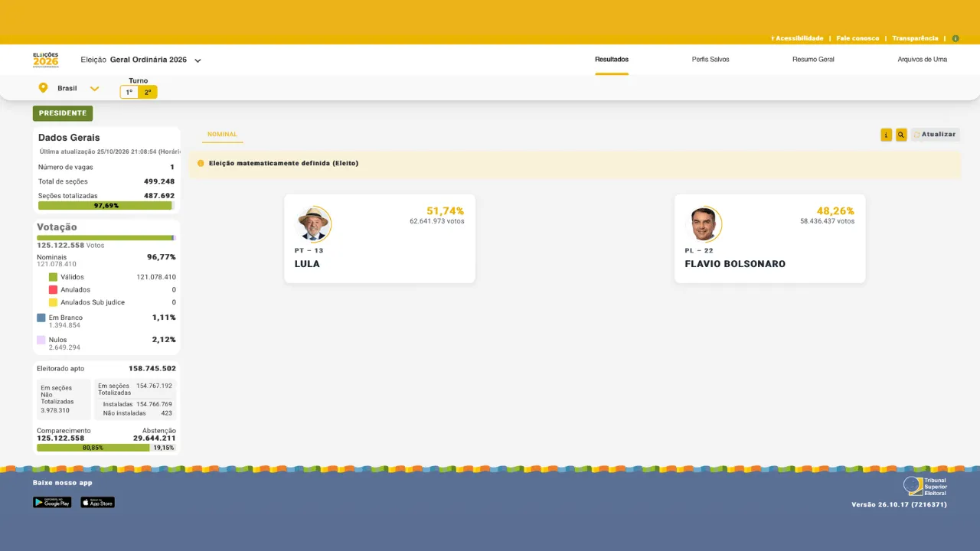980x551 pixels.
Task: Click the Eleições 2026 logo
Action: pyautogui.click(x=45, y=60)
